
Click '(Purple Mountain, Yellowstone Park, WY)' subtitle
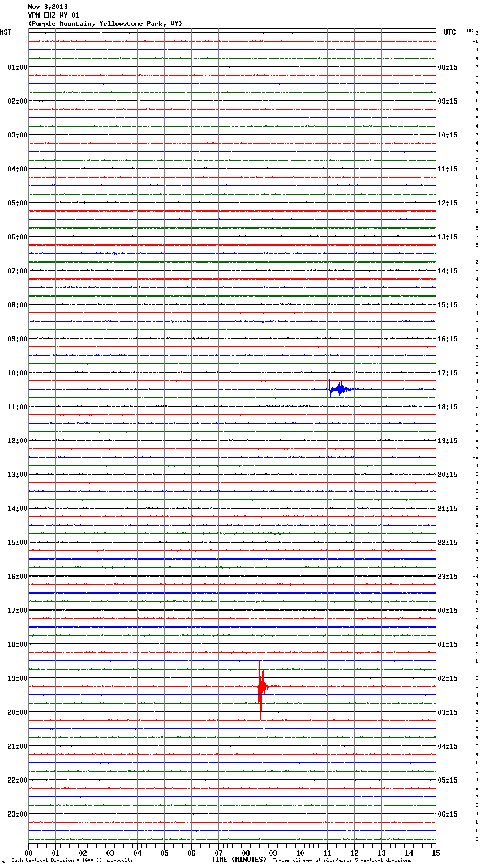pos(105,24)
